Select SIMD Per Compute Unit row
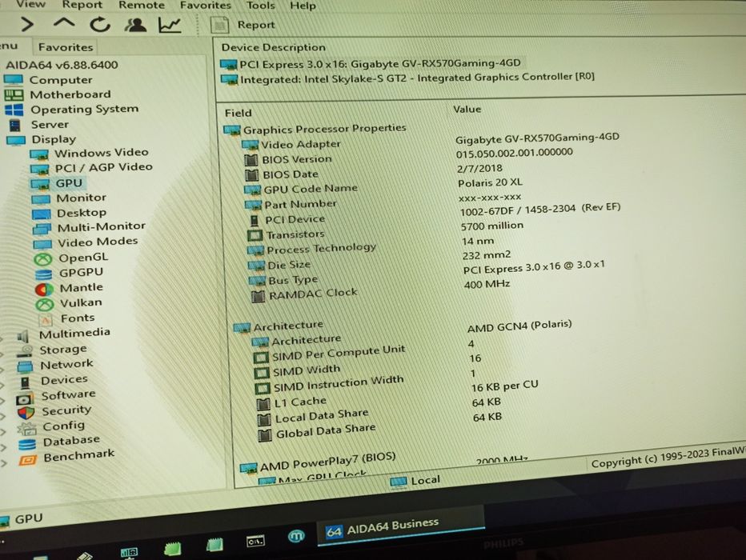This screenshot has width=746, height=560. tap(363, 350)
